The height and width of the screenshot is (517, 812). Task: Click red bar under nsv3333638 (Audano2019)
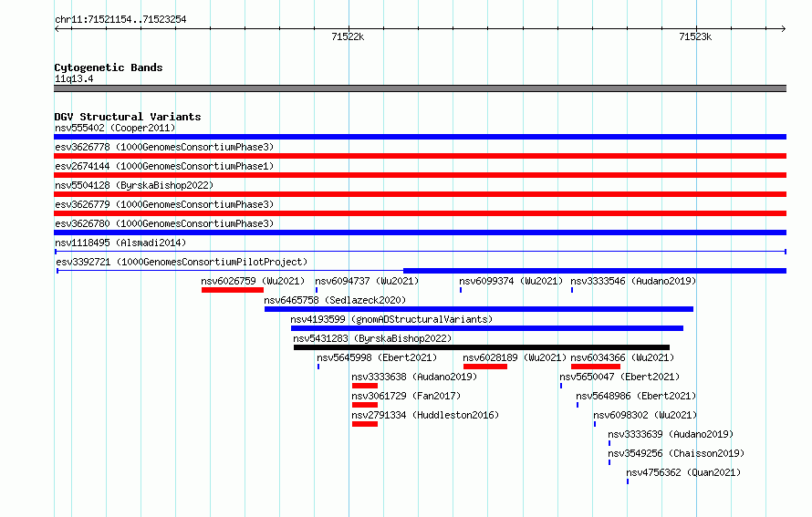click(x=365, y=386)
